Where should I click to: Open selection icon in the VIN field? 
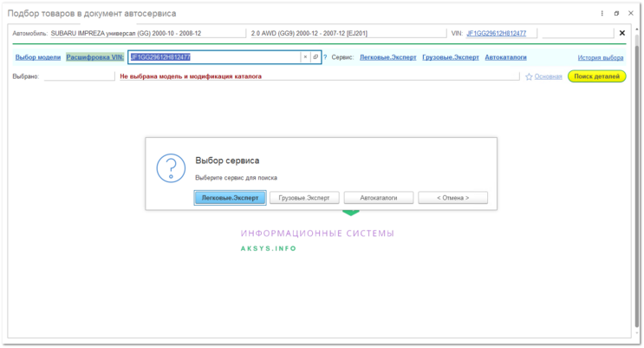coord(315,57)
